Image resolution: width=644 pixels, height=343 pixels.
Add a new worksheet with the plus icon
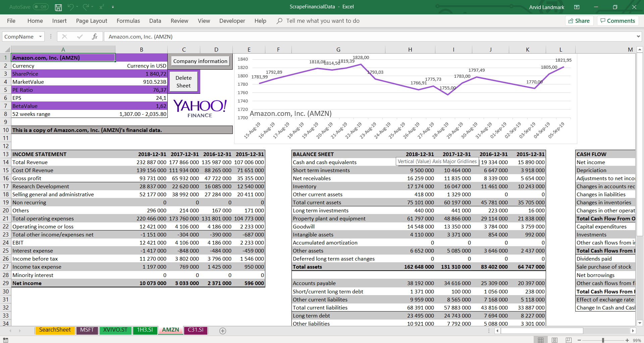[x=222, y=331]
